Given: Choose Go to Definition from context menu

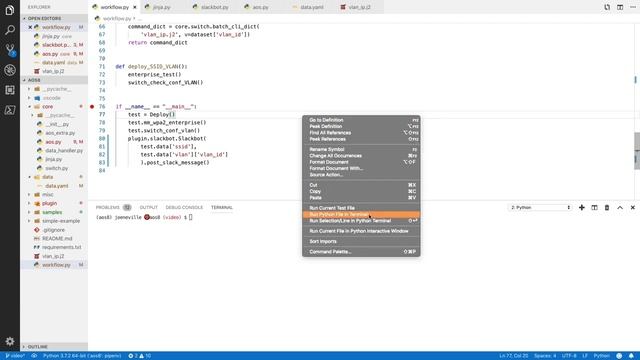Looking at the screenshot, I should coord(361,120).
